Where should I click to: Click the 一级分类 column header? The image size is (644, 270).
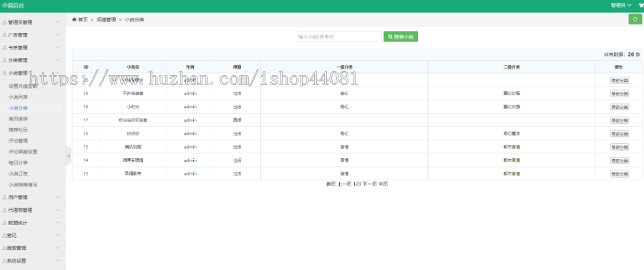tap(344, 67)
